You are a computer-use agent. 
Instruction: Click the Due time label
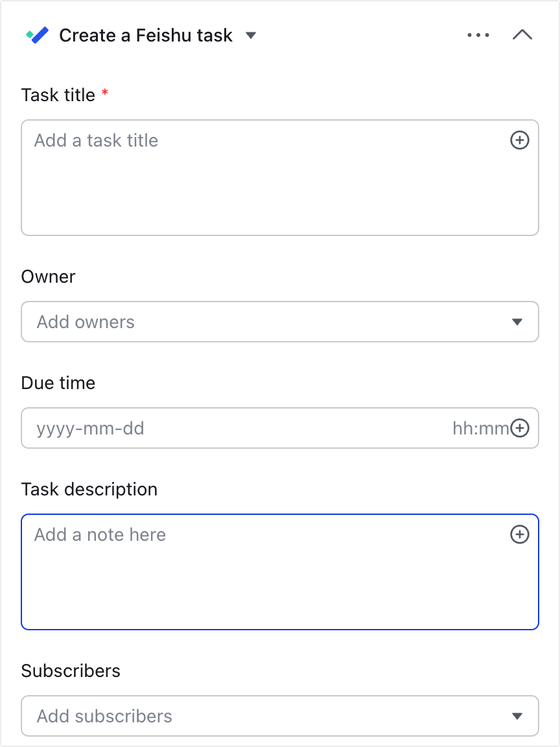pyautogui.click(x=58, y=383)
